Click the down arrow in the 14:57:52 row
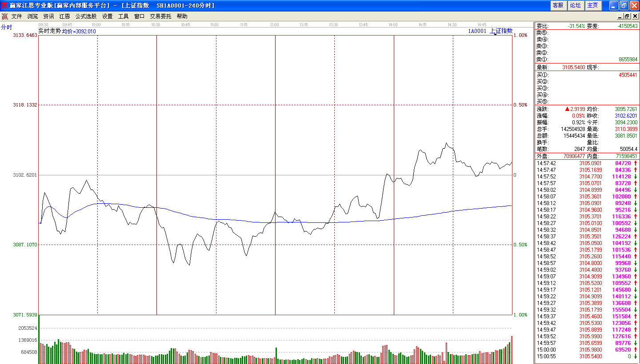This screenshot has width=640, height=364. point(636,176)
